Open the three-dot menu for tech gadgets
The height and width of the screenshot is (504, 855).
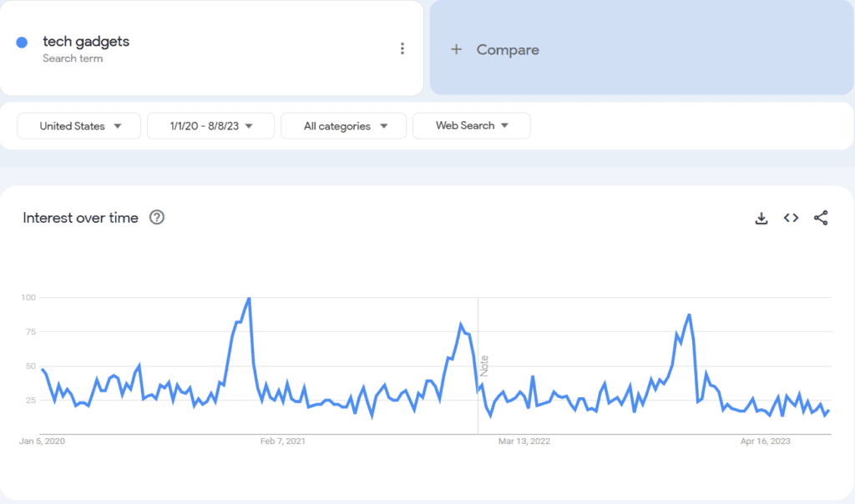[x=402, y=48]
